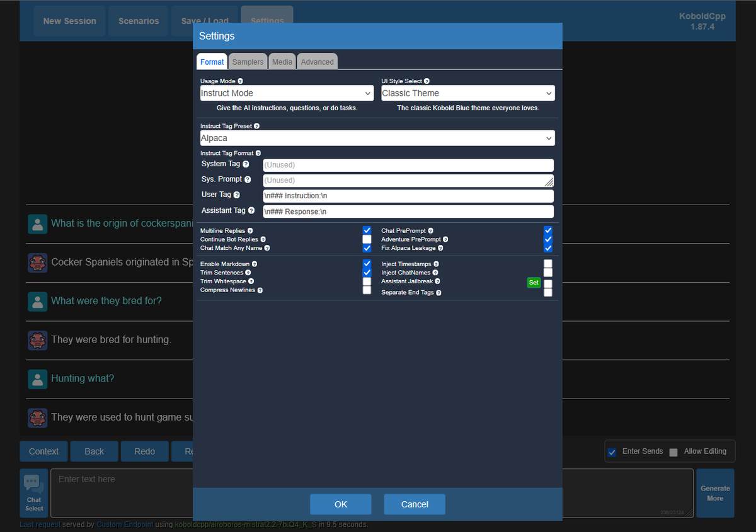Switch to the Media tab

282,62
